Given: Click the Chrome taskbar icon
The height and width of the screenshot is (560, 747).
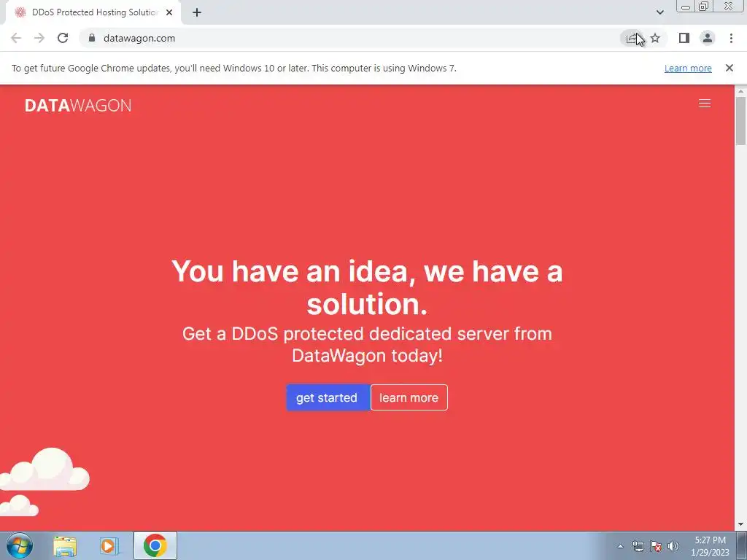Looking at the screenshot, I should coord(155,545).
